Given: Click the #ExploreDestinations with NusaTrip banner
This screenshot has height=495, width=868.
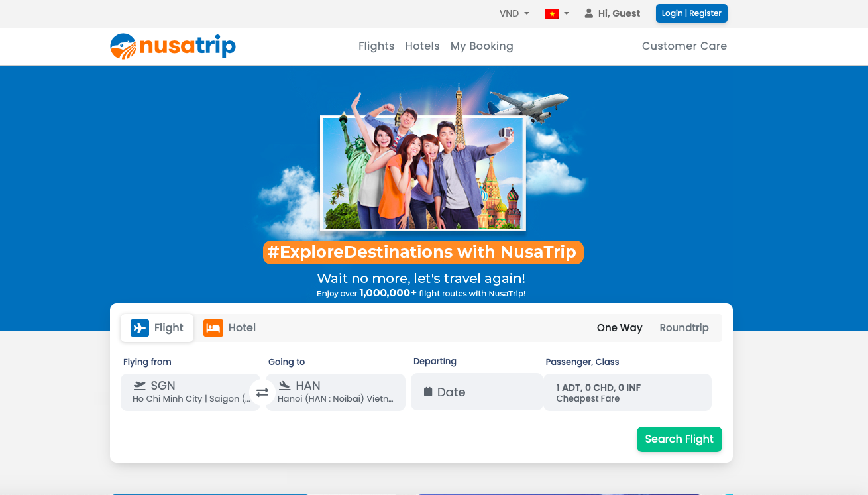Looking at the screenshot, I should 423,252.
